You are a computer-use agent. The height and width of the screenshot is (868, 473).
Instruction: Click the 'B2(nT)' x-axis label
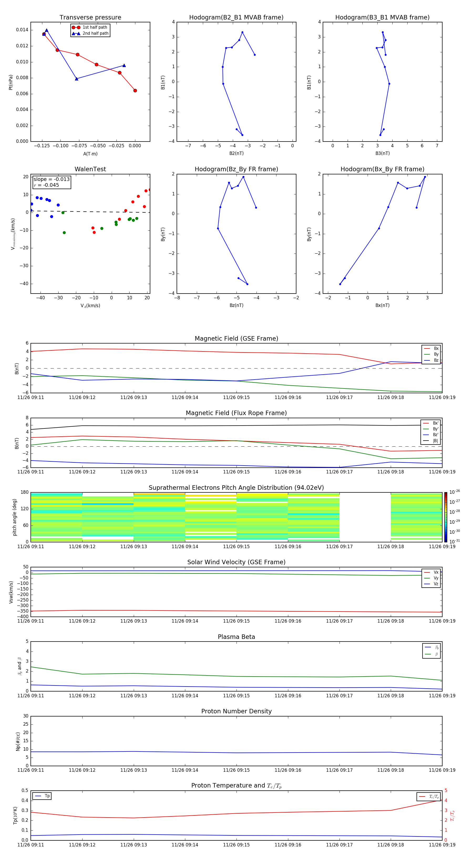tap(236, 153)
